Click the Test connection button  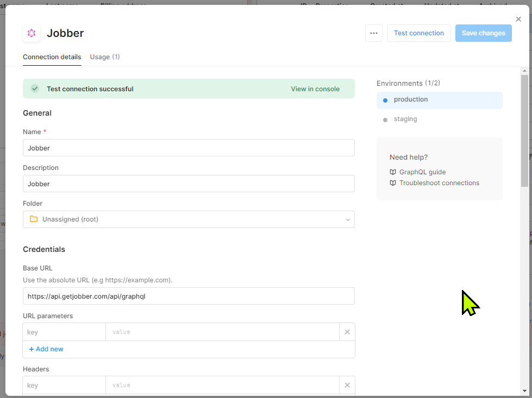pos(418,33)
